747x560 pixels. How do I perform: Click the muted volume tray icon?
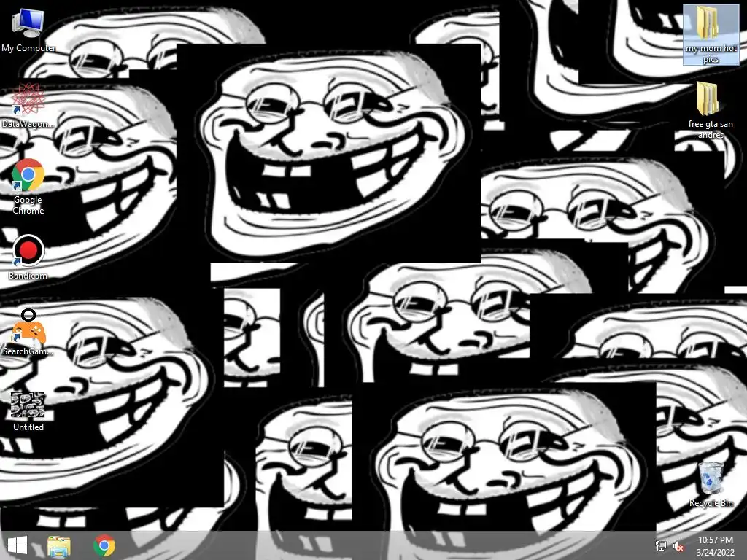coord(678,546)
